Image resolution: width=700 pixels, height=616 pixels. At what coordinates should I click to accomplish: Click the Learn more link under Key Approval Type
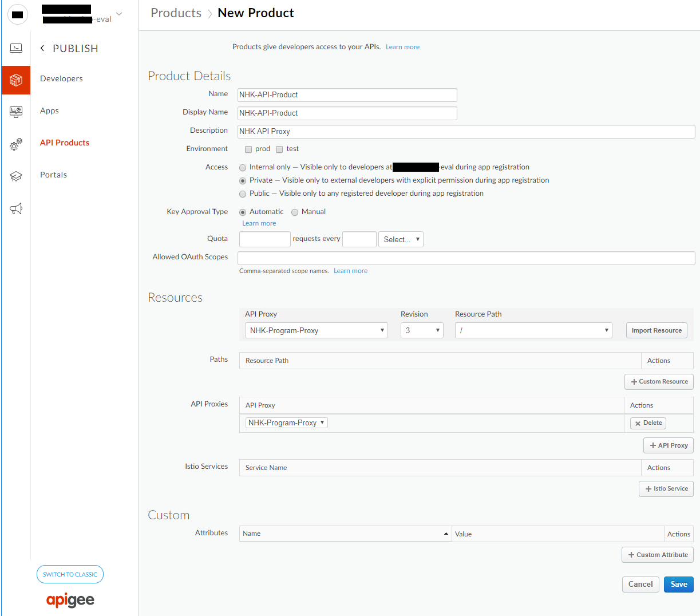[x=259, y=223]
